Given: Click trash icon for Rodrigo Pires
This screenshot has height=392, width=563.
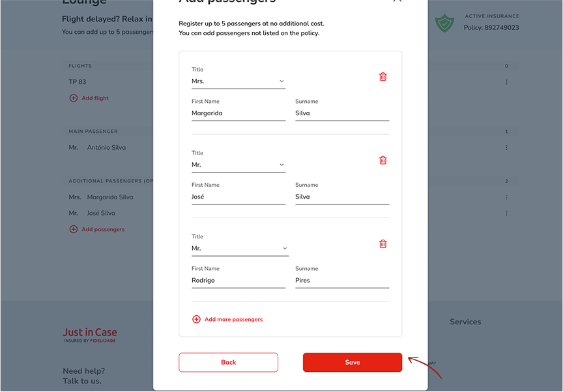Looking at the screenshot, I should (x=383, y=244).
